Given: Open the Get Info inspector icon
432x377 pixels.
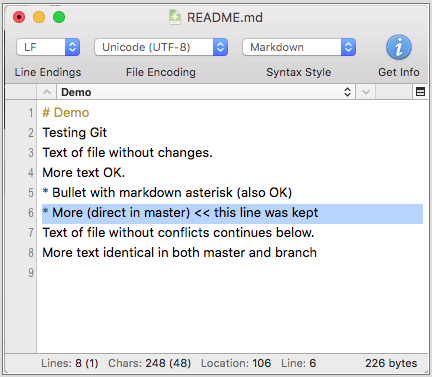Looking at the screenshot, I should click(x=399, y=47).
